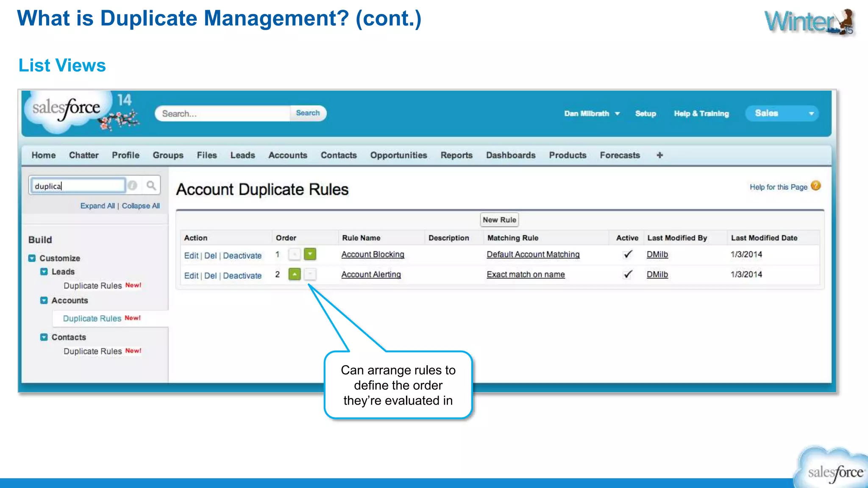Click disabled up arrow for Account Blocking
This screenshot has height=488, width=868.
tap(294, 254)
